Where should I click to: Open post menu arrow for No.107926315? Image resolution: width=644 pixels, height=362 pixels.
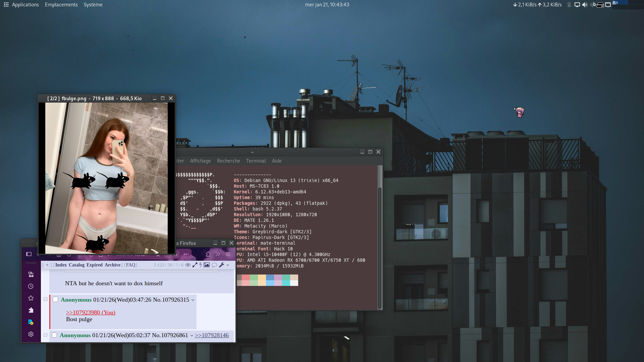point(193,300)
